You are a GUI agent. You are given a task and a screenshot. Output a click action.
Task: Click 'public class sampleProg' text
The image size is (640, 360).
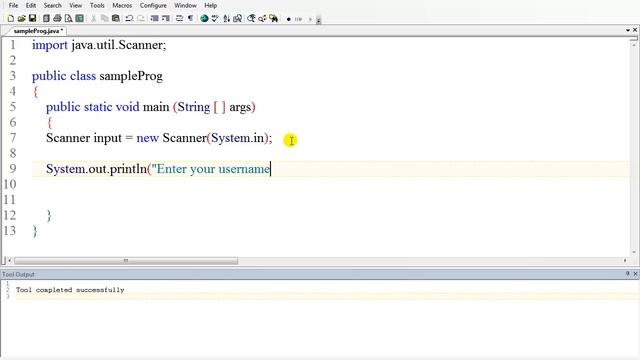pos(97,76)
